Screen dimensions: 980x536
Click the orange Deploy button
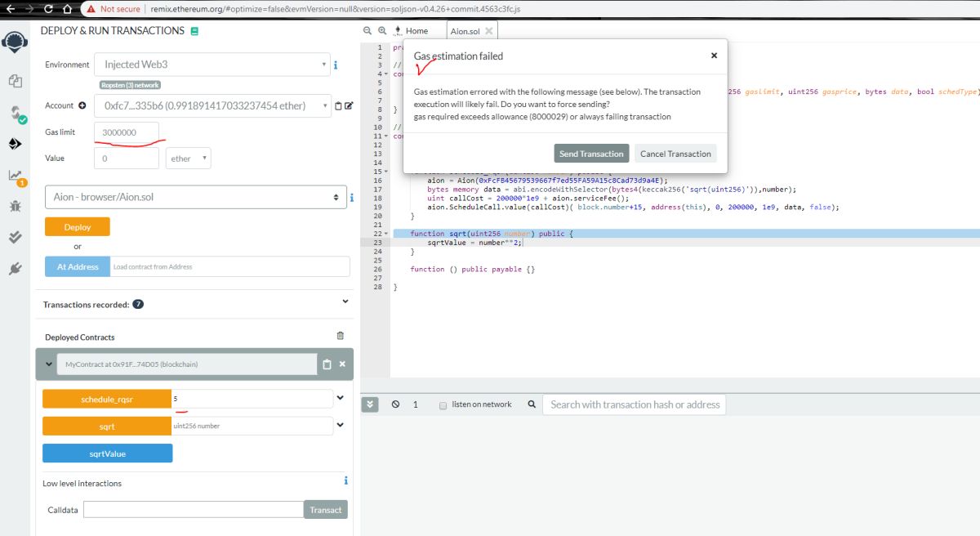pyautogui.click(x=78, y=227)
